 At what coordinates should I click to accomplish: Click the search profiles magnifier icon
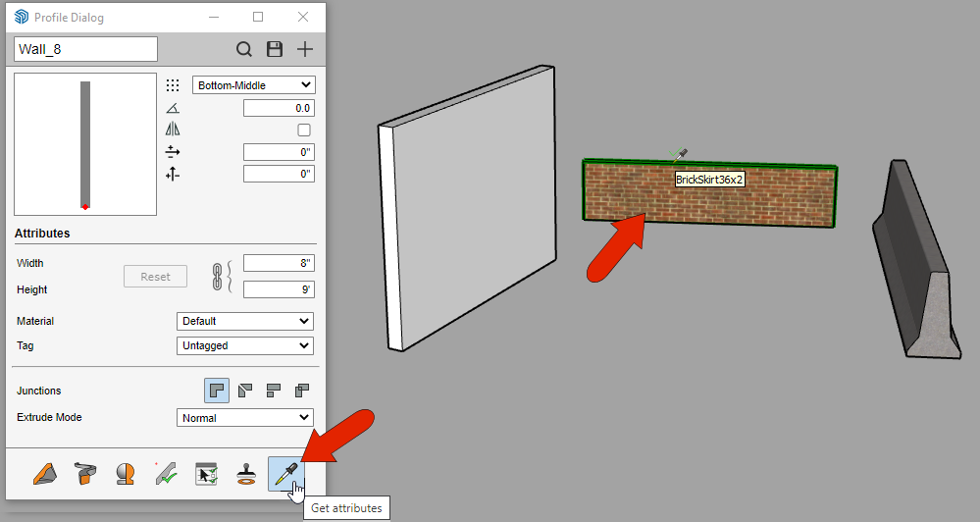click(x=243, y=49)
